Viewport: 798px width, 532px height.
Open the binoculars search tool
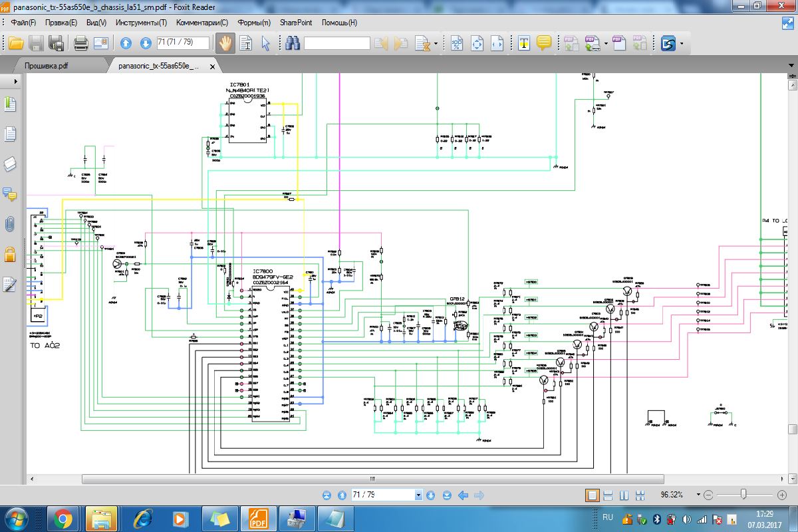pos(292,44)
